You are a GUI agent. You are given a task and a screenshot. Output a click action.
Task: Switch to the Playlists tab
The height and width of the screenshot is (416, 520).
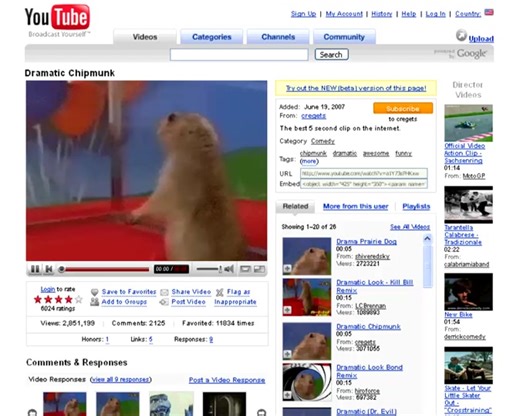coord(416,206)
